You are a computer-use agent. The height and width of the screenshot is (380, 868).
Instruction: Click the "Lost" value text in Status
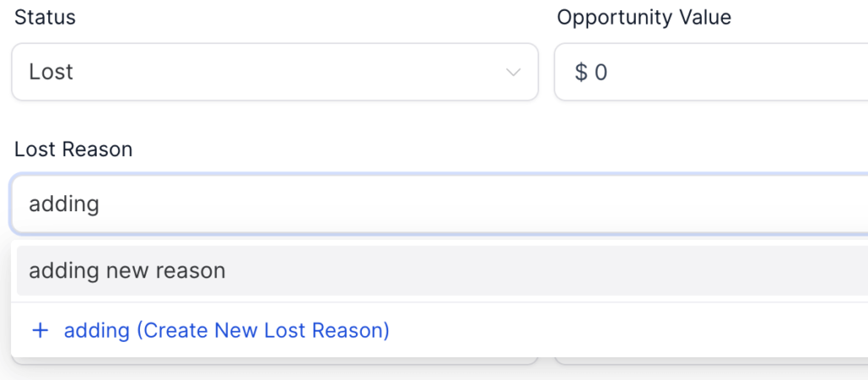point(51,72)
